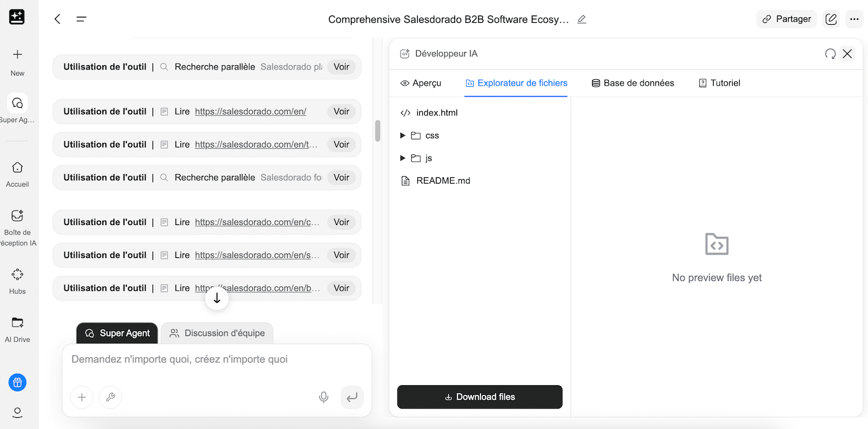Select the Discussion d'équipe tab
Viewport: 868px width, 429px height.
click(217, 333)
